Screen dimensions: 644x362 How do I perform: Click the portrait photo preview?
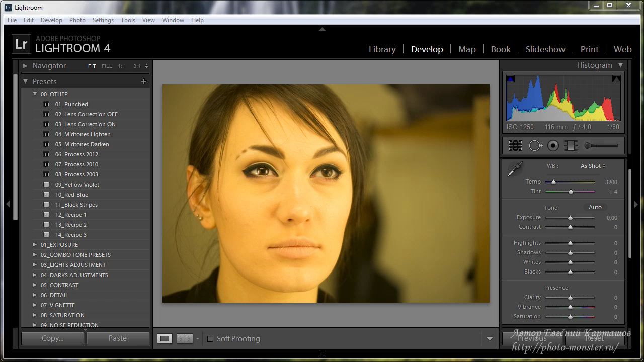tap(326, 194)
